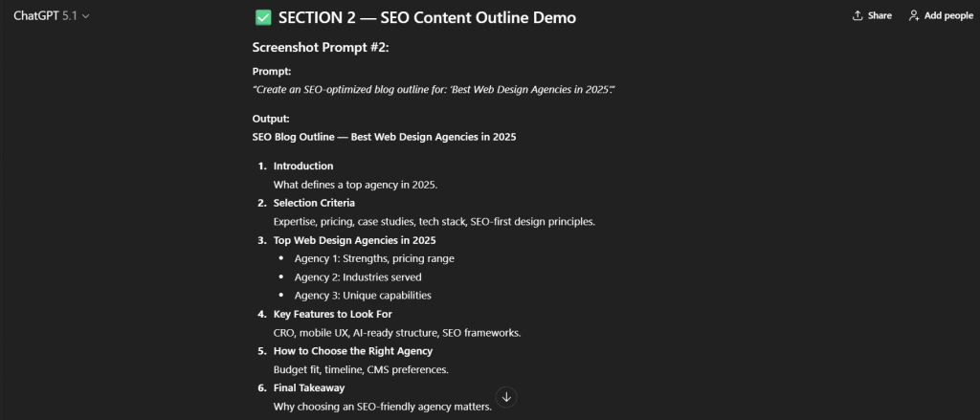Click the Add people person icon

click(914, 15)
